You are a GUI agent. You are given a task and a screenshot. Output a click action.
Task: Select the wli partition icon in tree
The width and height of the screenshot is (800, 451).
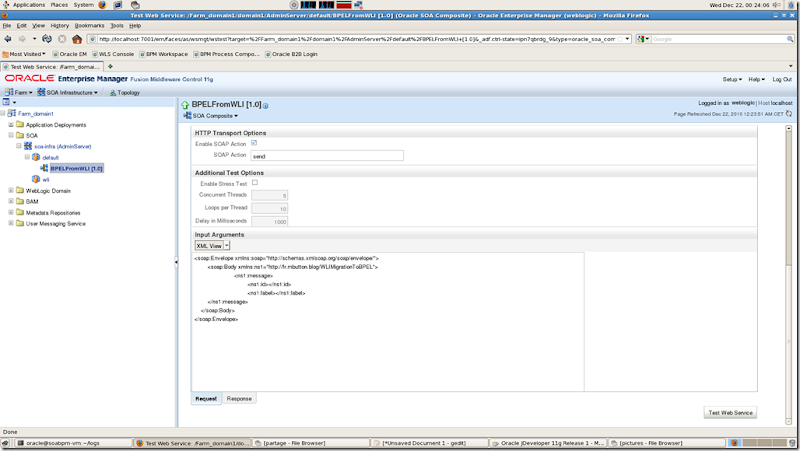point(36,179)
